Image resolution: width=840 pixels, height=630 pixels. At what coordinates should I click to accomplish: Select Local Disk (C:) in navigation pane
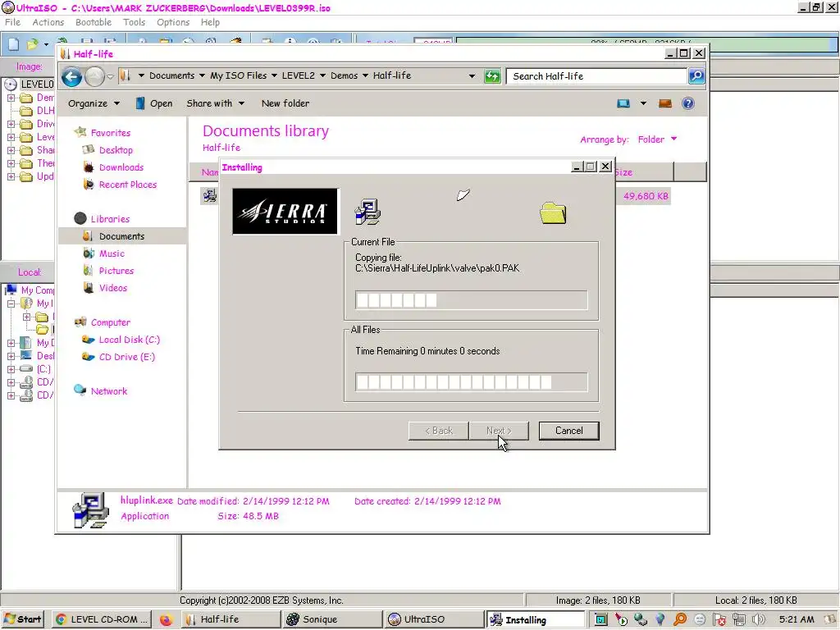point(129,340)
